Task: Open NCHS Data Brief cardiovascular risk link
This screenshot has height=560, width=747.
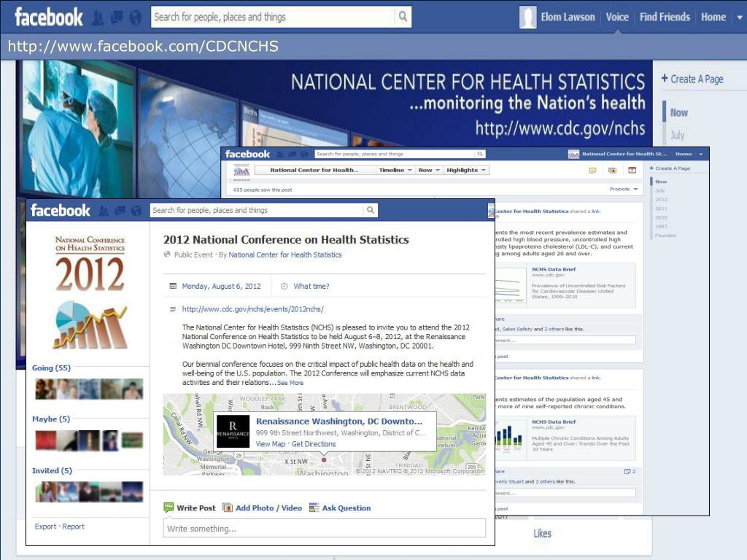Action: click(554, 270)
